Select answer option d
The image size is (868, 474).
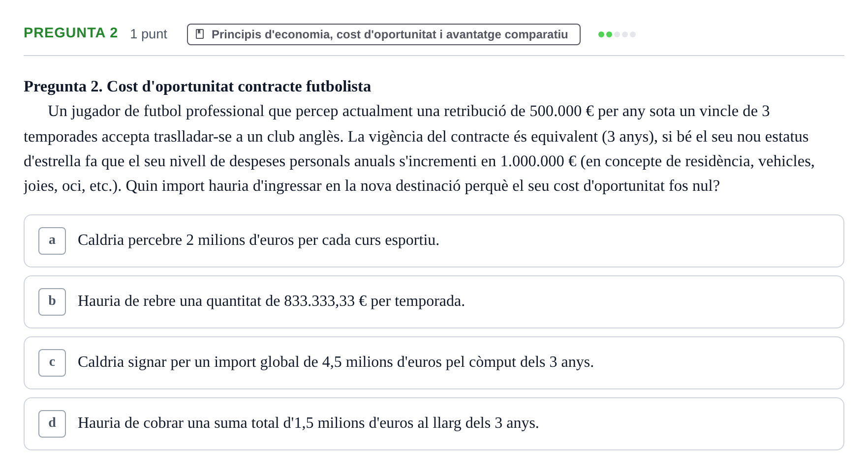click(434, 424)
